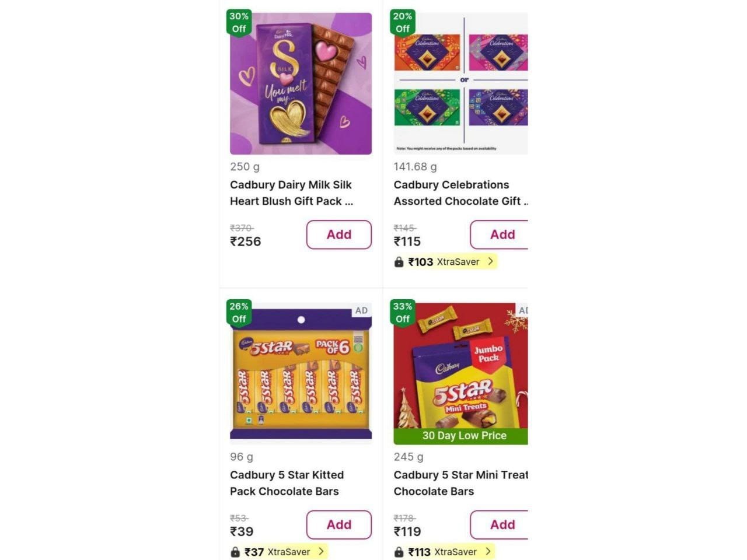Click lock icon beside ₹113 XtraSaver price
The width and height of the screenshot is (747, 560).
(x=399, y=552)
